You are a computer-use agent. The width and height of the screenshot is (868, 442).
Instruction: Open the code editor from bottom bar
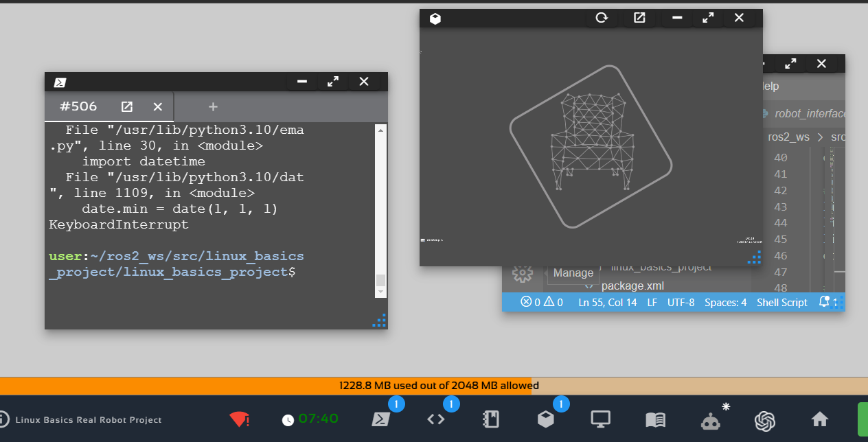pos(436,419)
